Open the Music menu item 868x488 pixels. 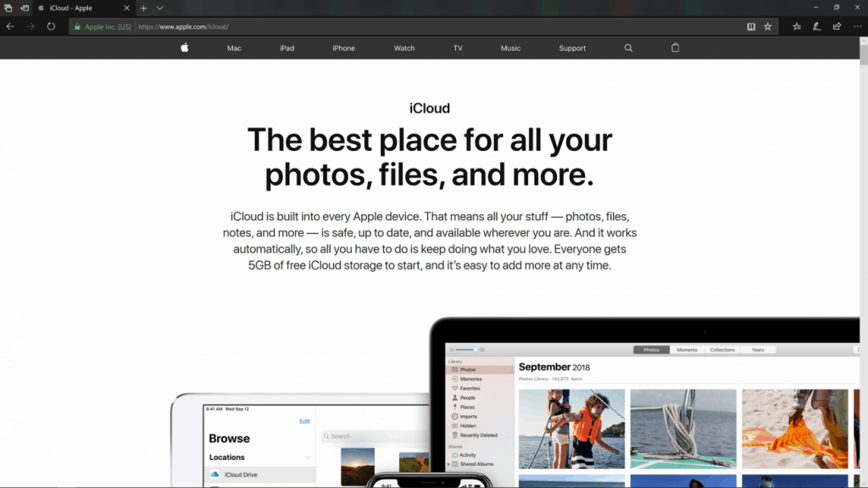click(x=510, y=48)
